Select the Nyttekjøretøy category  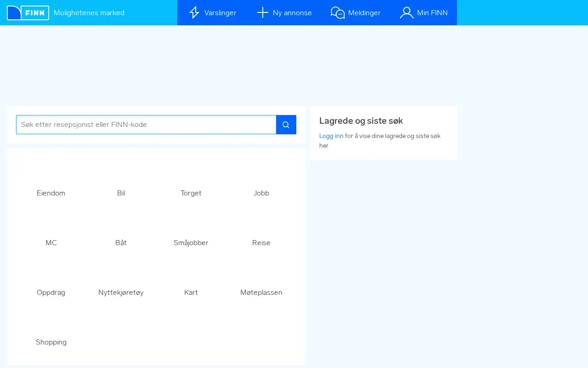click(x=121, y=293)
